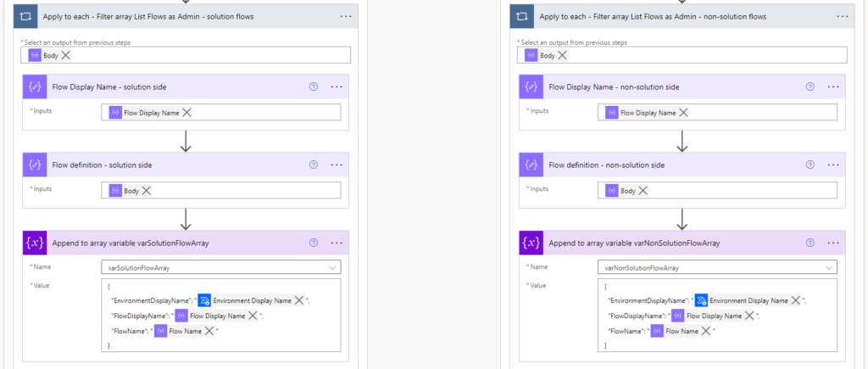Collapse the Flow definition - solution side card

170,165
